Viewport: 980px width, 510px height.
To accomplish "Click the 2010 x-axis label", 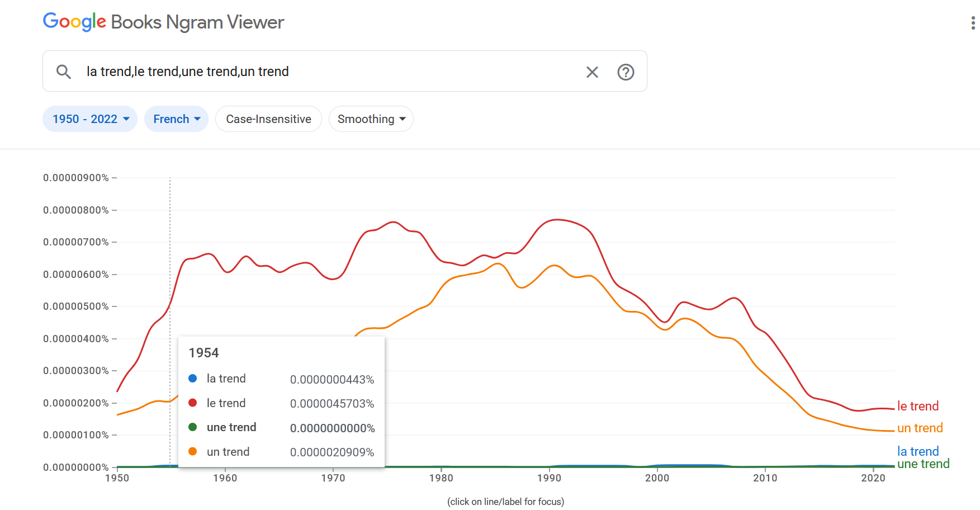I will click(x=765, y=478).
